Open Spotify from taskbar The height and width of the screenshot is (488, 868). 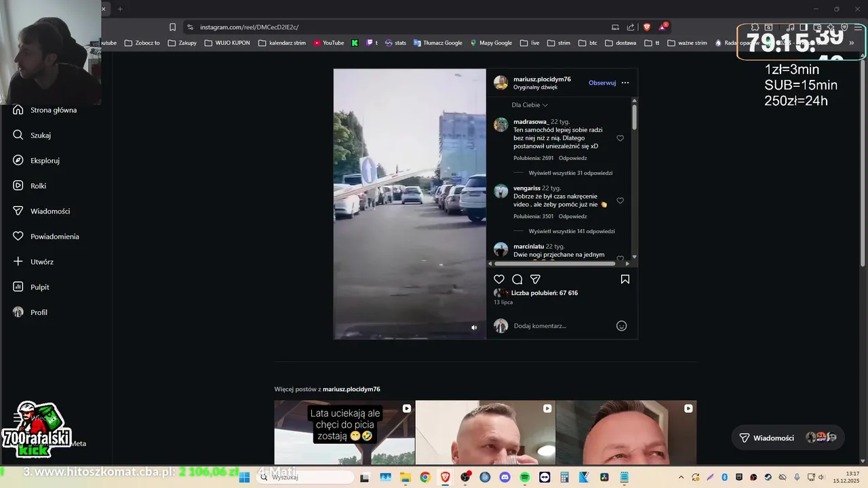coord(525,477)
